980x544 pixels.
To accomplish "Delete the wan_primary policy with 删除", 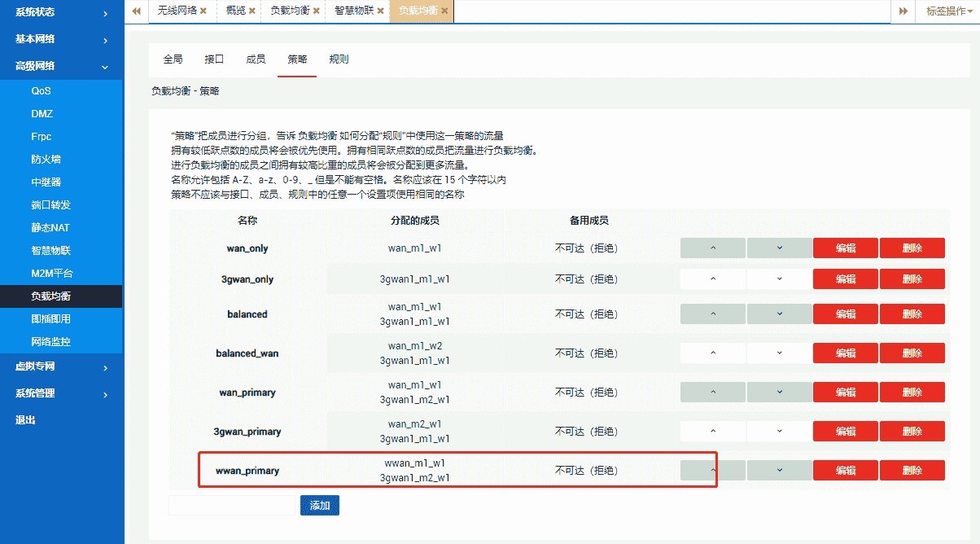I will click(x=912, y=393).
